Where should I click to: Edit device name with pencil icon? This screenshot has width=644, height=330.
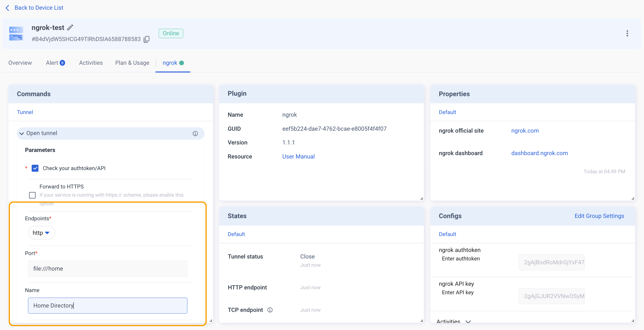pyautogui.click(x=70, y=28)
